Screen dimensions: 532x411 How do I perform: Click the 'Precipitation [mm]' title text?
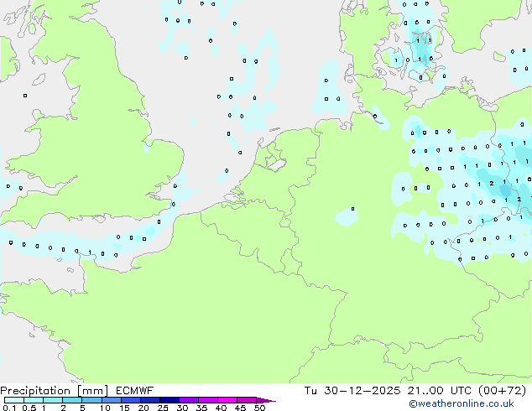tap(54, 391)
